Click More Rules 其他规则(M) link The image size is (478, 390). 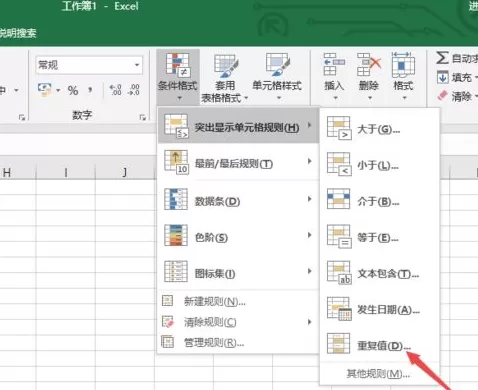[x=378, y=374]
